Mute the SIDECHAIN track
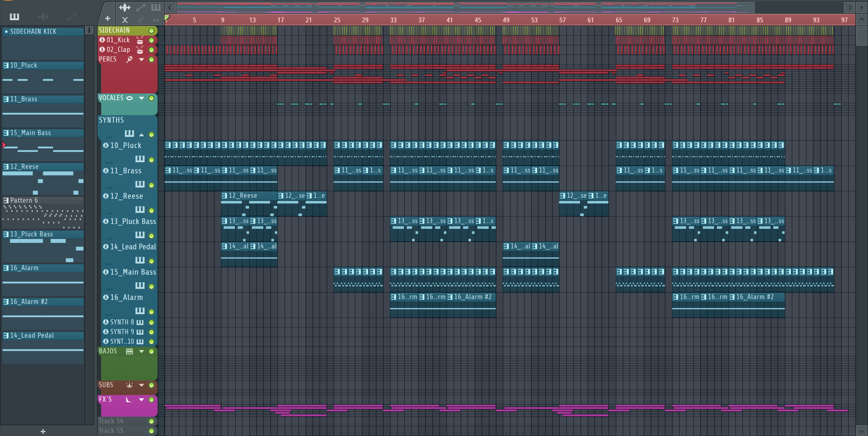The width and height of the screenshot is (868, 436). point(151,30)
